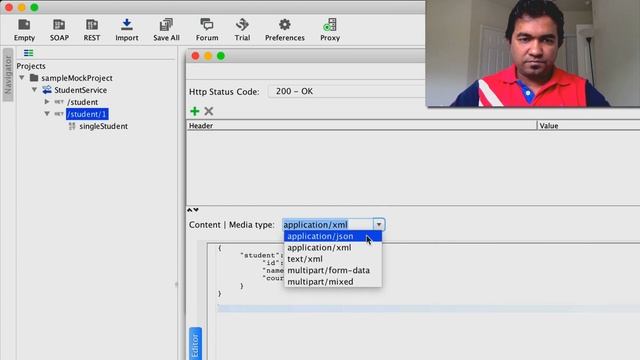The width and height of the screenshot is (640, 360).
Task: Add a header with the green plus
Action: click(195, 111)
